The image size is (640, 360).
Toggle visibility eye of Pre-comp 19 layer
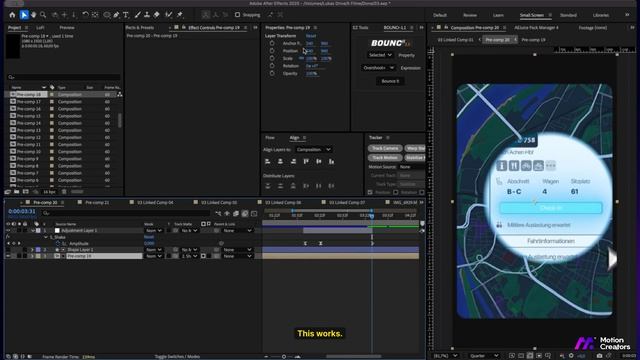(8, 256)
